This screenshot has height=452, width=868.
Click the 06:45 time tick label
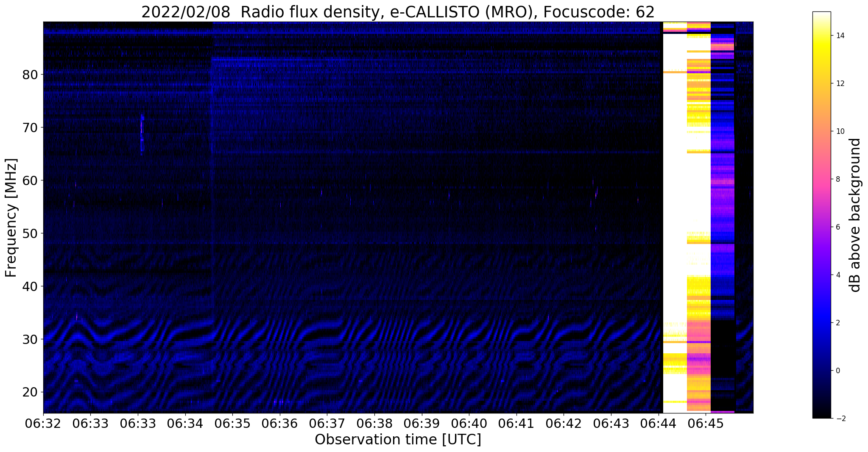706,423
